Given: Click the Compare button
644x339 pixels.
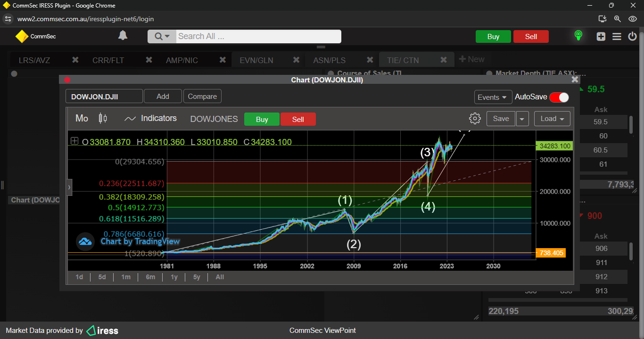Looking at the screenshot, I should pyautogui.click(x=202, y=96).
